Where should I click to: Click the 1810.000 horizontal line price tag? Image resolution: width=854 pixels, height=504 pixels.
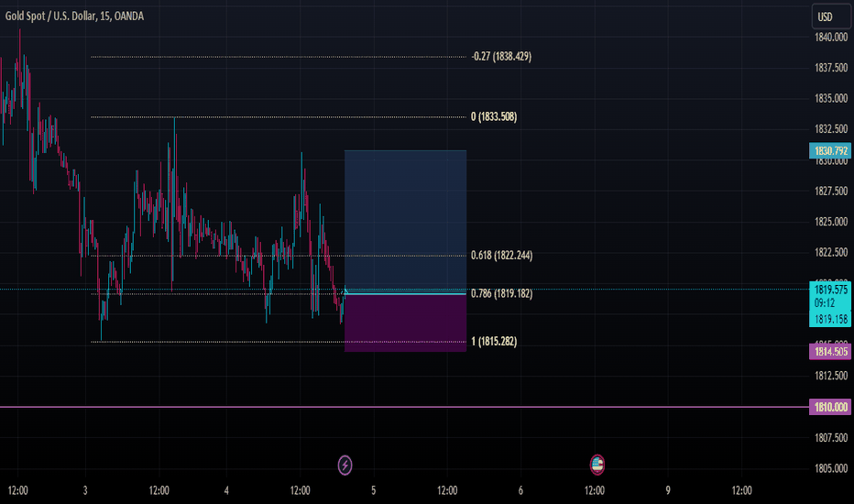click(830, 407)
